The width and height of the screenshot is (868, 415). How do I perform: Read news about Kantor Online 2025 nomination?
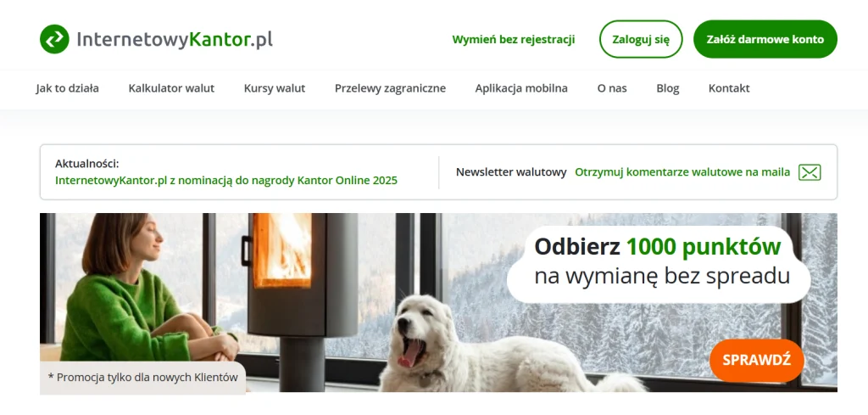coord(226,181)
